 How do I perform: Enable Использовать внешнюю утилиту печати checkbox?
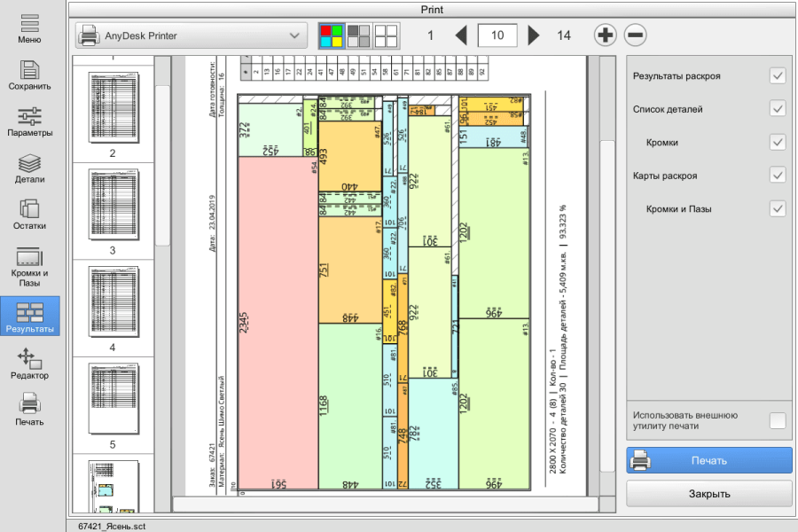[x=777, y=420]
